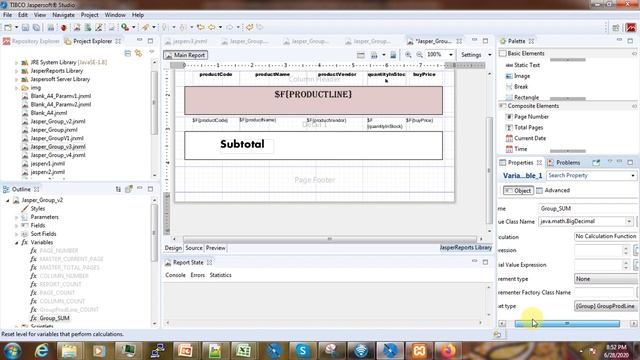This screenshot has height=360, width=640.
Task: Click the report editor horizontal scrollbar
Action: tap(329, 239)
